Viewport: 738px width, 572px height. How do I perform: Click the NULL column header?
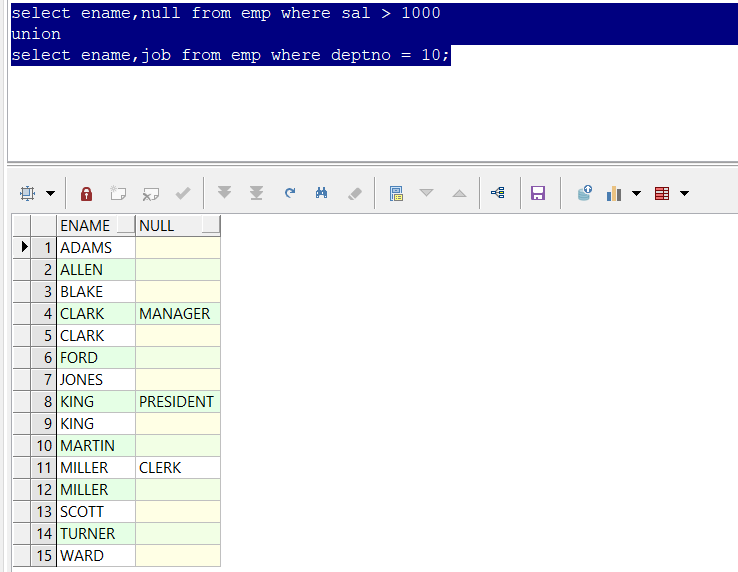[178, 226]
